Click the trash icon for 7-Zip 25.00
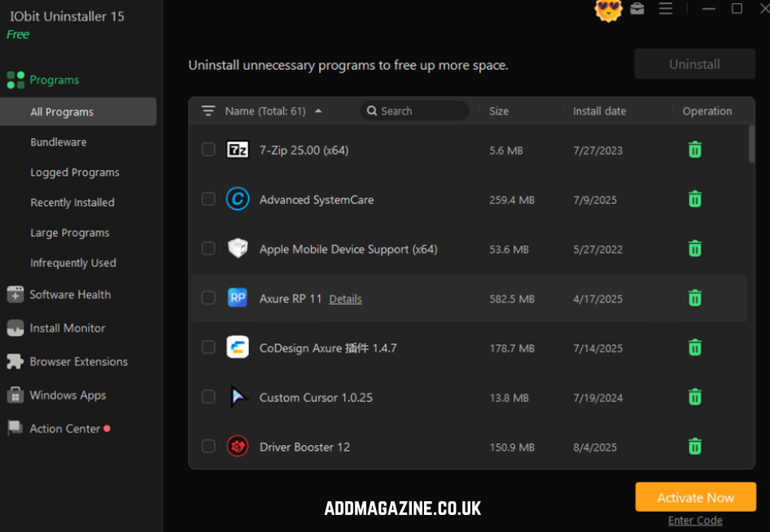This screenshot has width=770, height=532. point(694,150)
